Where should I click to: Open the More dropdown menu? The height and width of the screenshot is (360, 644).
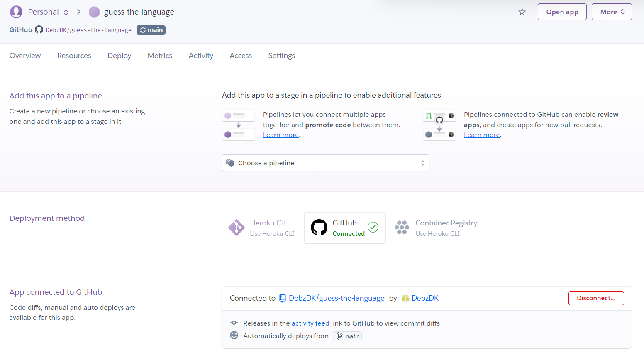pyautogui.click(x=612, y=12)
